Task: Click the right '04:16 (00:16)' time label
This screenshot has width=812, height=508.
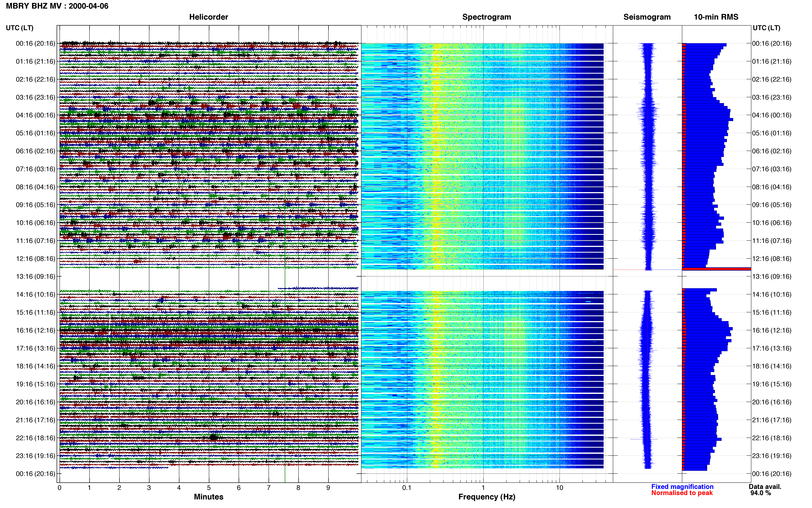Action: tap(772, 115)
